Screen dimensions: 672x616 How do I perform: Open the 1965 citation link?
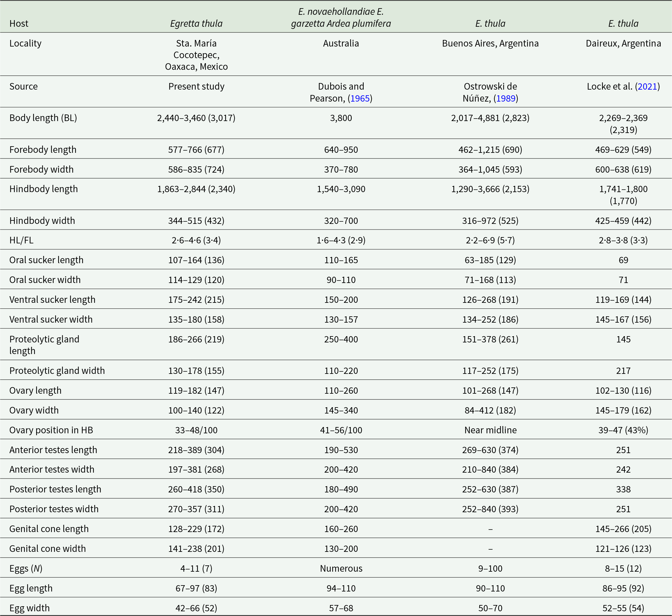click(x=360, y=98)
